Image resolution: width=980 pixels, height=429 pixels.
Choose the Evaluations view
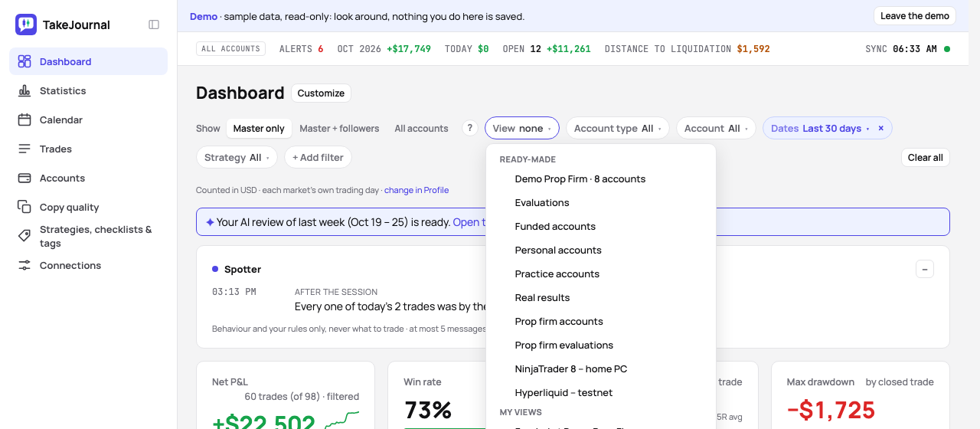[601, 202]
